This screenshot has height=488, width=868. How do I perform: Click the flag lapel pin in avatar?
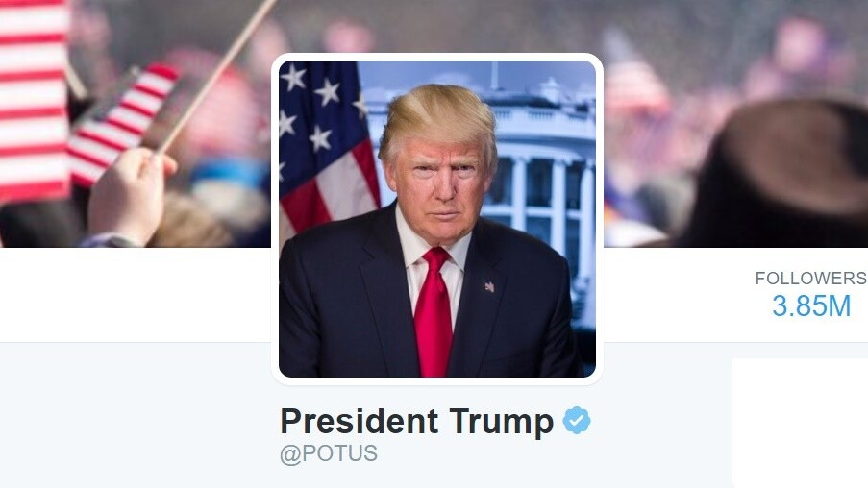489,286
